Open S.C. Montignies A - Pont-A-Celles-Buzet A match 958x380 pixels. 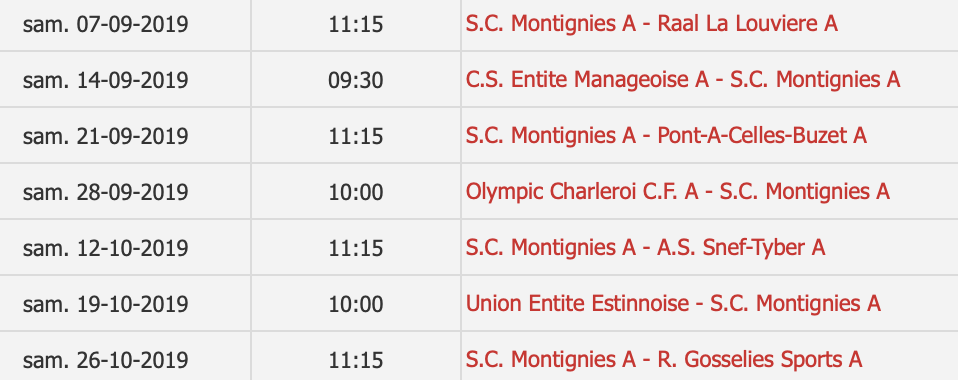tap(666, 136)
